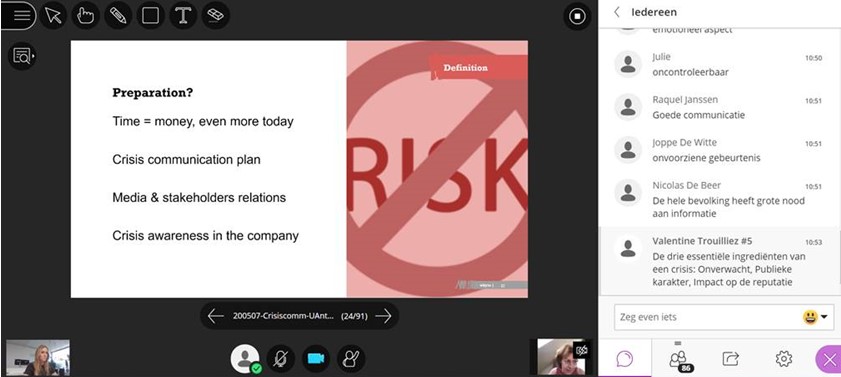Click 'Crisis awareness in the company' text

[205, 236]
